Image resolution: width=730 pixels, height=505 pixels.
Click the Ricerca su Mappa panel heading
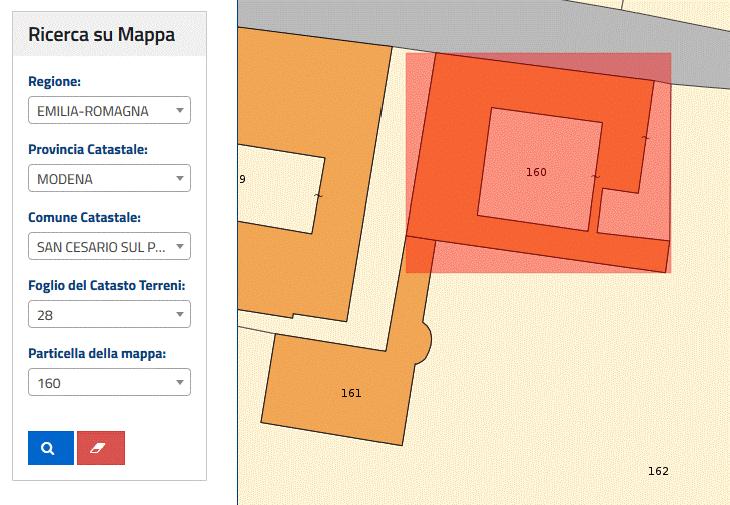pyautogui.click(x=101, y=34)
